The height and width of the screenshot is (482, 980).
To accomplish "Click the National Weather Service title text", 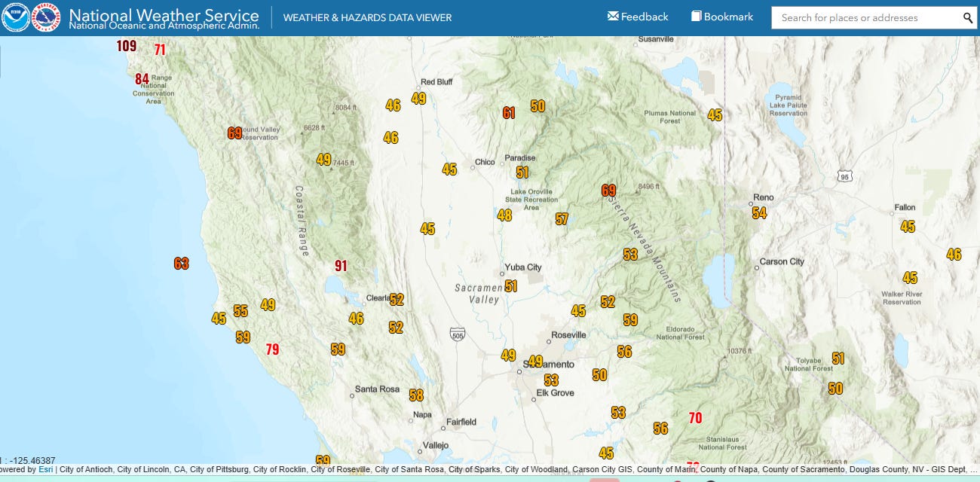I will 164,15.
